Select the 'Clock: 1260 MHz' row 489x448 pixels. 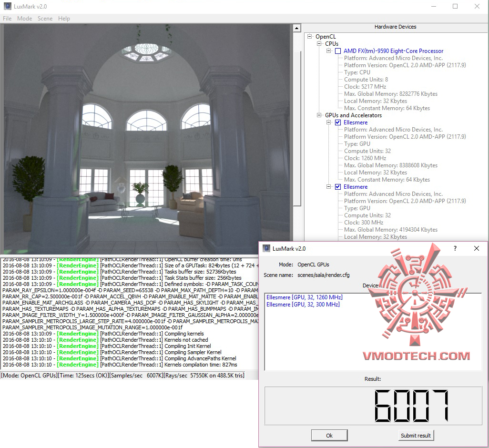pyautogui.click(x=365, y=158)
